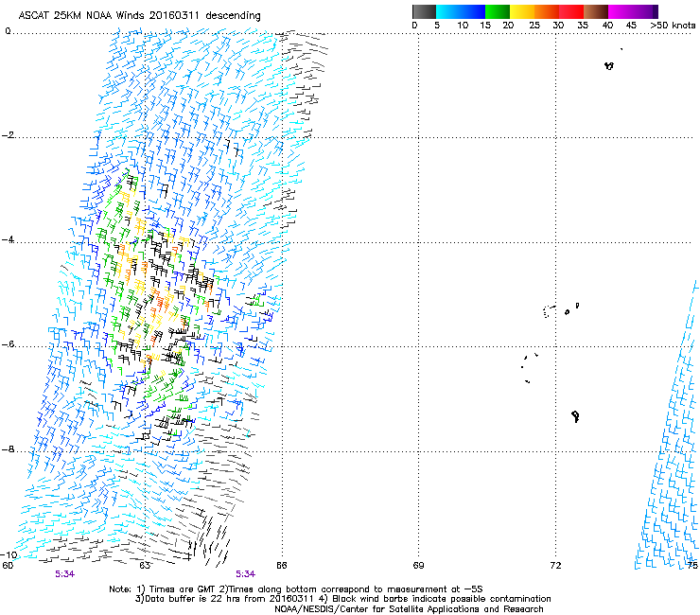Click the '-8' latitude axis label
Image resolution: width=700 pixels, height=615 pixels.
(x=8, y=448)
